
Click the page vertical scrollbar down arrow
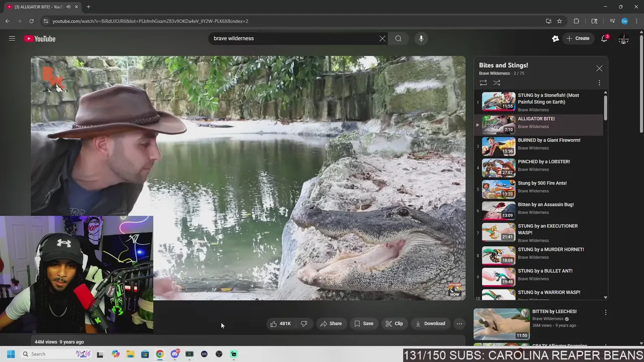(641, 343)
